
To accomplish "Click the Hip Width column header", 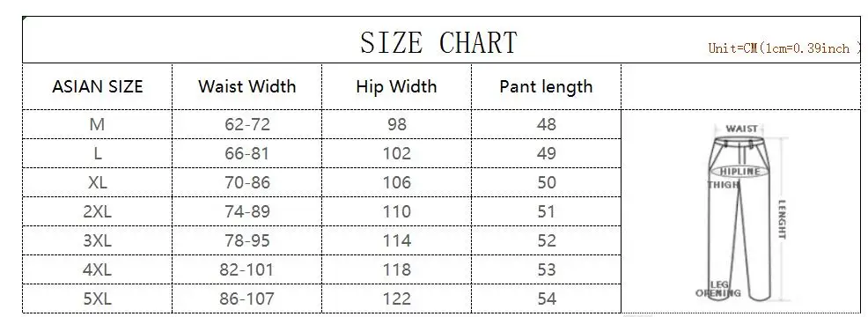I will 396,86.
